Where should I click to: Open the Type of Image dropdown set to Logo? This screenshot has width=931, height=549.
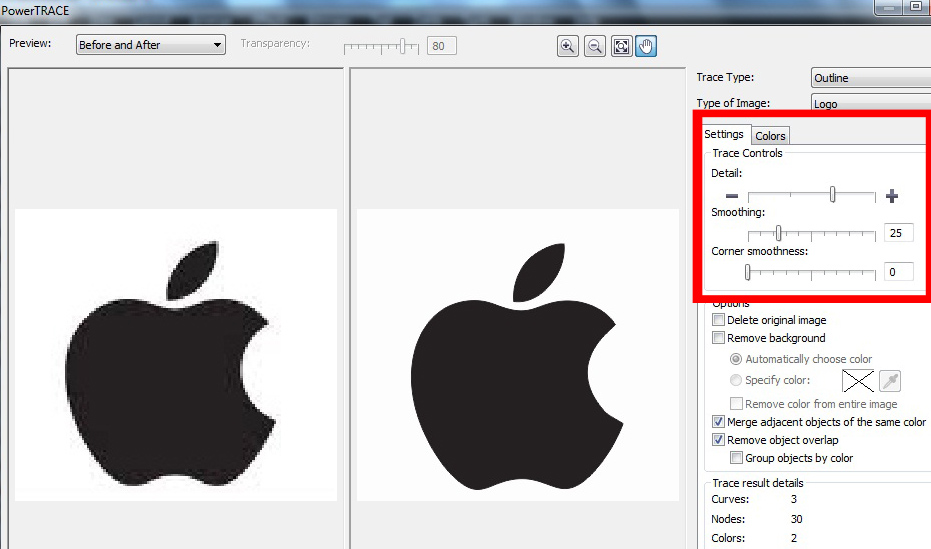point(870,103)
